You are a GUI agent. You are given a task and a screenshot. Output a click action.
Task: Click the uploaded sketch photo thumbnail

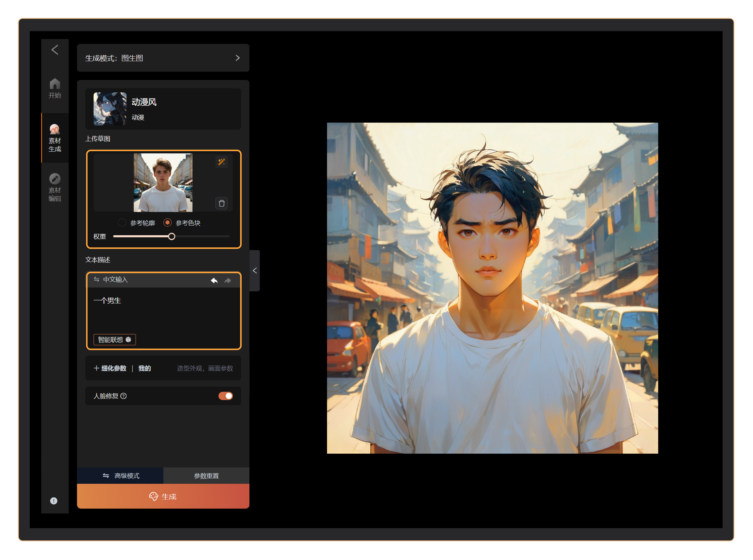click(x=163, y=182)
